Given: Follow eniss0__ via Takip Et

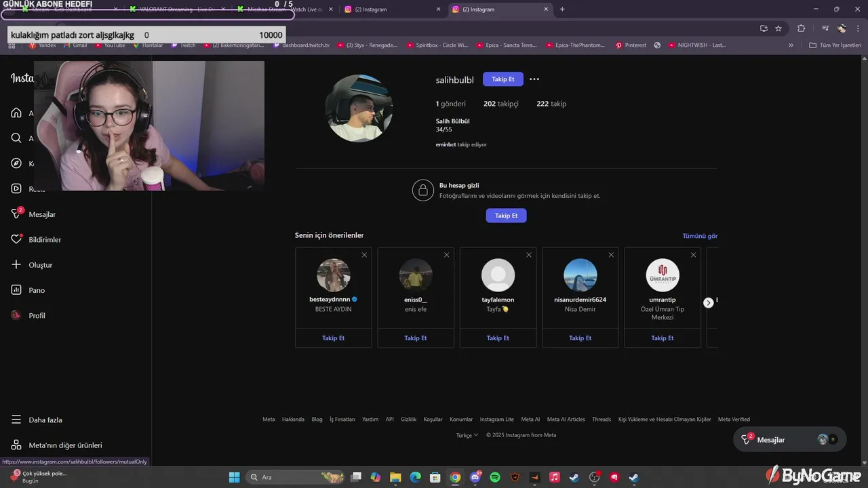Looking at the screenshot, I should (416, 338).
